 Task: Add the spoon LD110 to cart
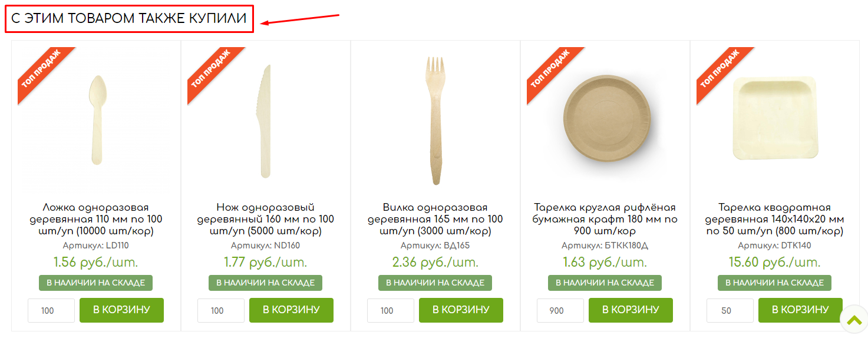pyautogui.click(x=121, y=310)
